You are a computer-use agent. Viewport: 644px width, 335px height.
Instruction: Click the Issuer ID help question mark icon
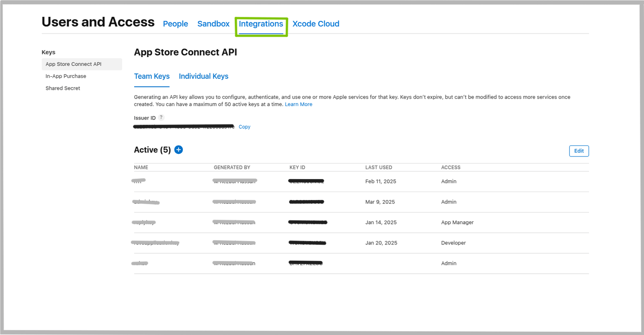coord(161,117)
